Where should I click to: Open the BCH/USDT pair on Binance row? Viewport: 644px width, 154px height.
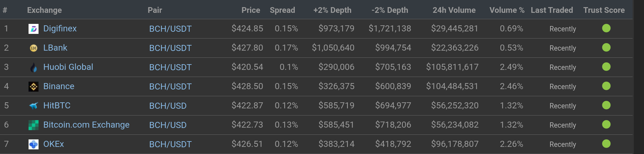(170, 87)
